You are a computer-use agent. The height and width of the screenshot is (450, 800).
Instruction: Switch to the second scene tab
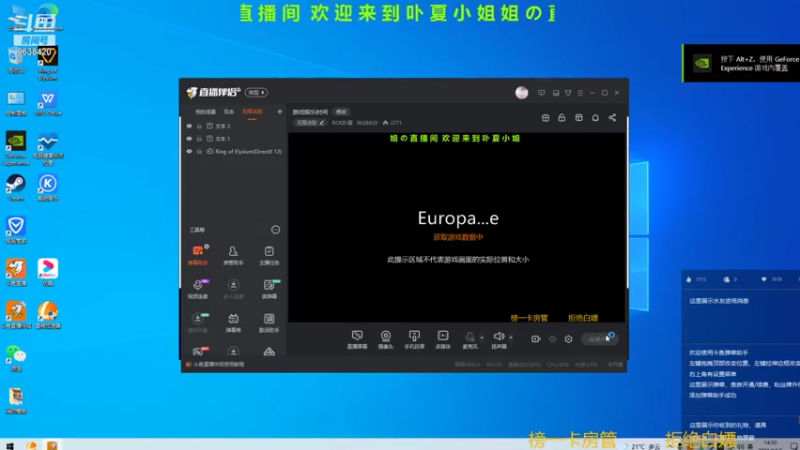229,112
